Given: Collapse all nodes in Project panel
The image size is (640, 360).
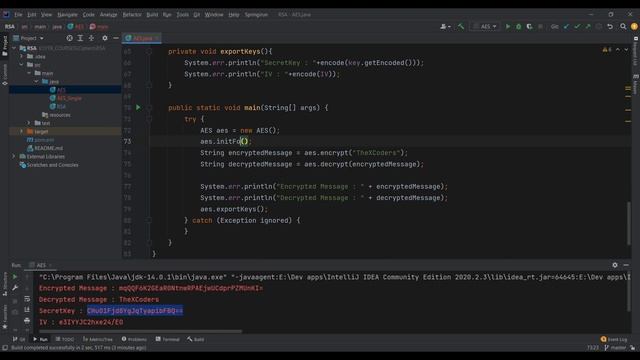Looking at the screenshot, I should [91, 38].
